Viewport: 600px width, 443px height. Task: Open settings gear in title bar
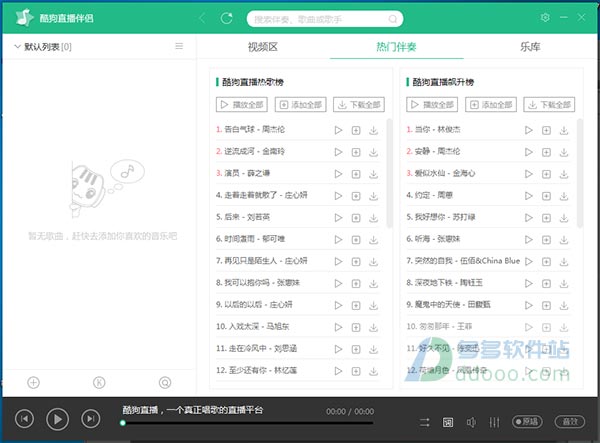pyautogui.click(x=545, y=18)
